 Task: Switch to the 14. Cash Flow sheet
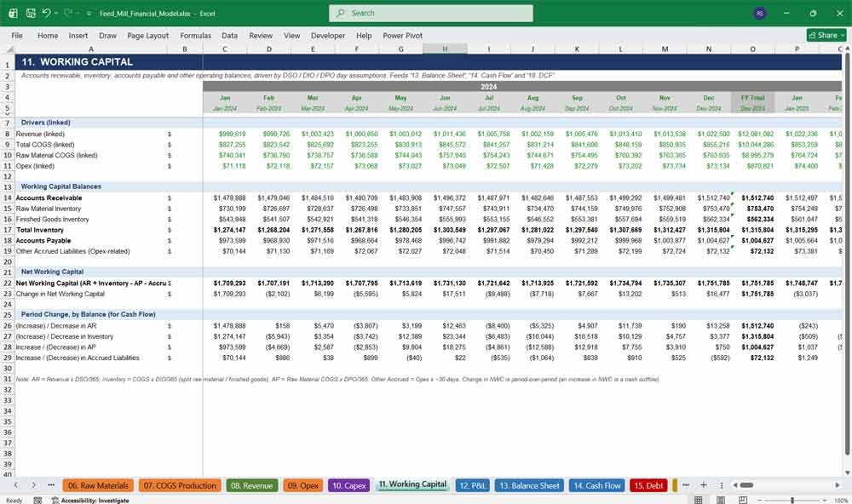click(x=596, y=485)
